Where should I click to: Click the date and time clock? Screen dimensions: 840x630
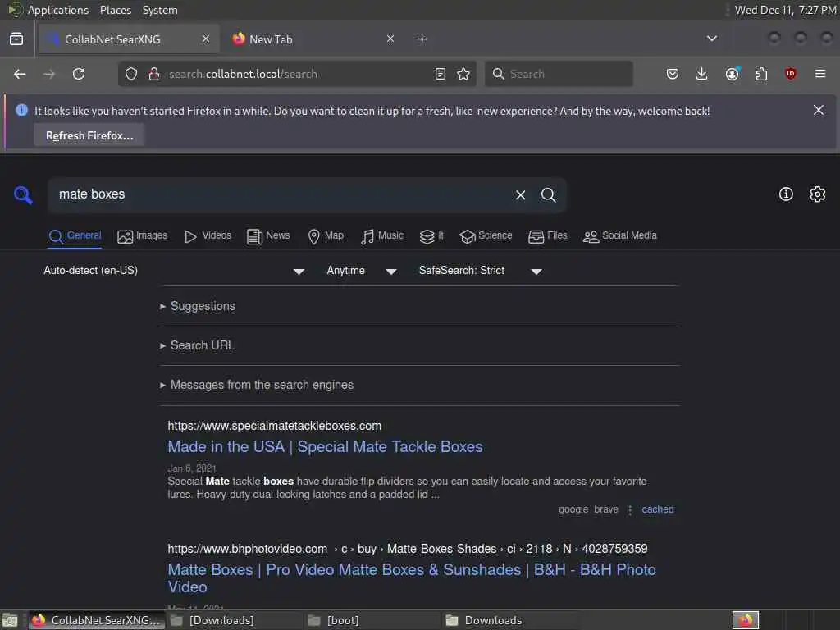point(785,10)
